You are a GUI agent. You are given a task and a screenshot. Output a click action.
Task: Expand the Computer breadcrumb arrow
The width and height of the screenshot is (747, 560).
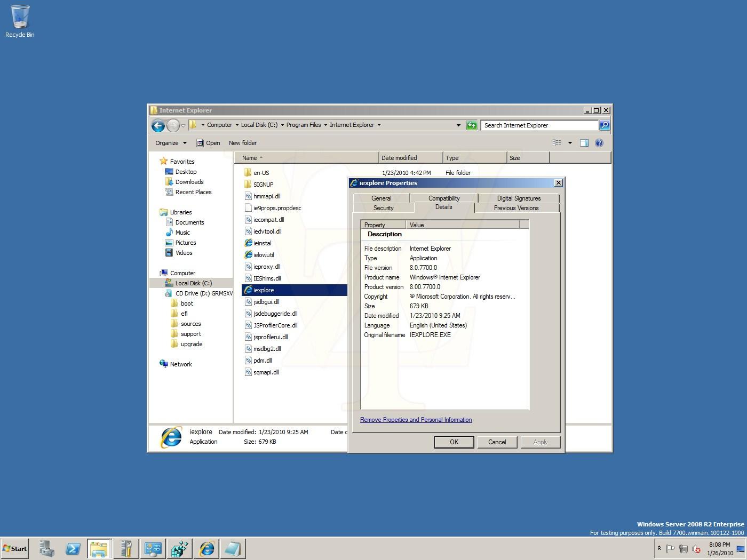pyautogui.click(x=237, y=125)
